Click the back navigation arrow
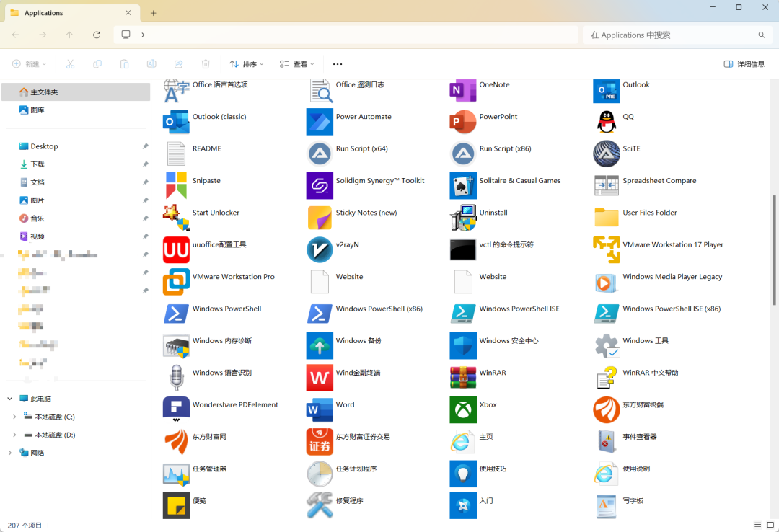Viewport: 779px width, 532px height. click(x=15, y=35)
